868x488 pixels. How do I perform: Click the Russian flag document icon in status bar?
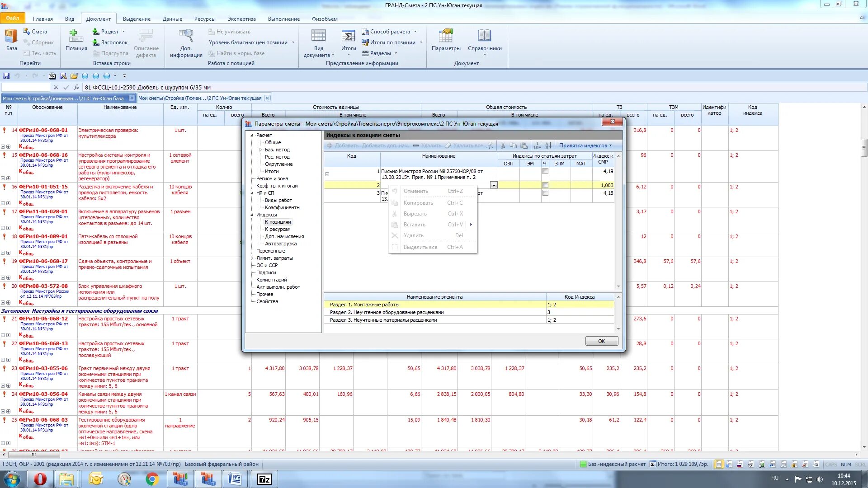pos(740,465)
